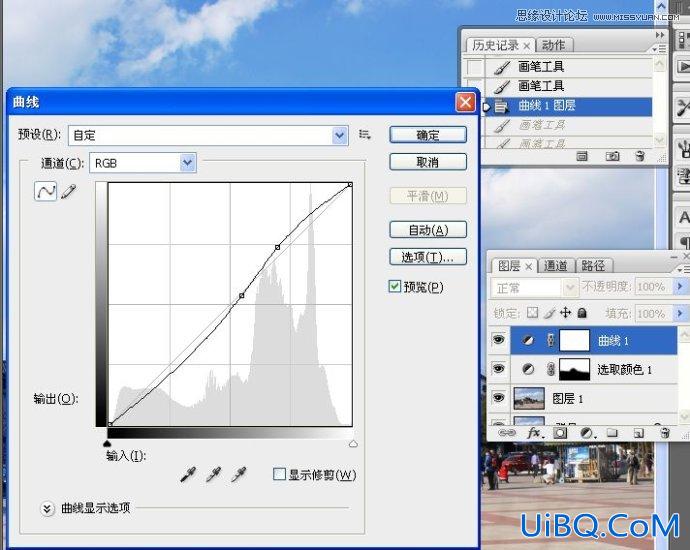This screenshot has height=550, width=690.
Task: Hide the 图层 1 layer
Action: [x=498, y=398]
